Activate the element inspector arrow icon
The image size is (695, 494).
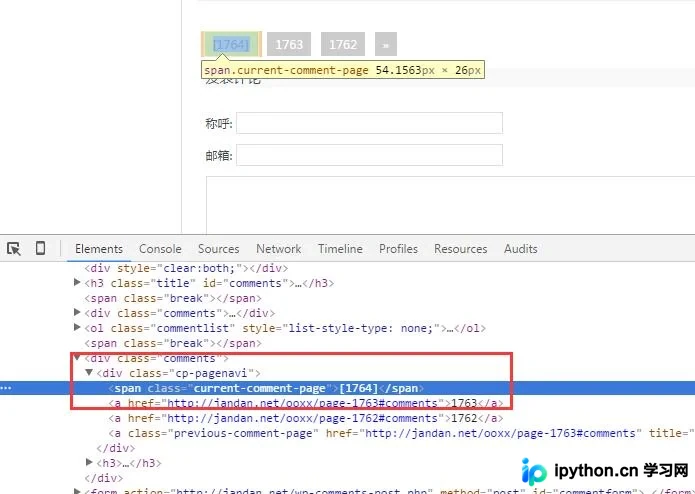(x=14, y=249)
